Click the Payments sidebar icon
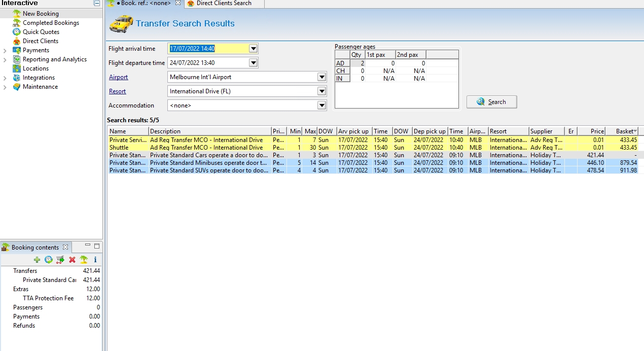644x351 pixels. click(x=17, y=50)
